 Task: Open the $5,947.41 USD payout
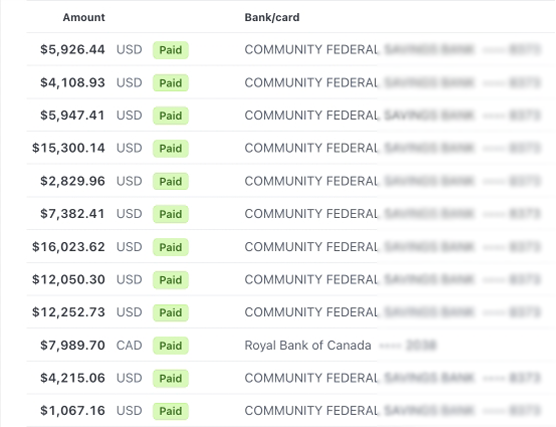(291, 115)
